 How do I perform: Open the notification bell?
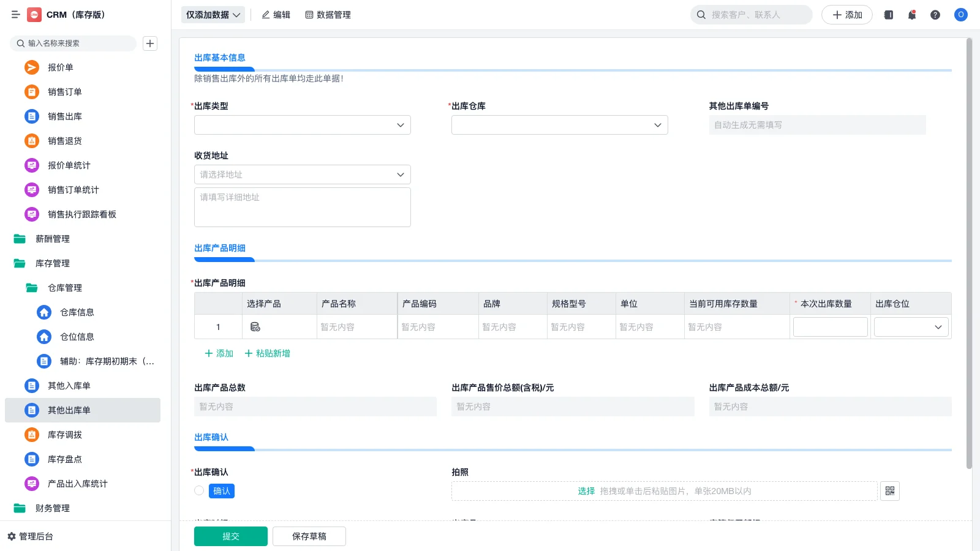pyautogui.click(x=911, y=15)
